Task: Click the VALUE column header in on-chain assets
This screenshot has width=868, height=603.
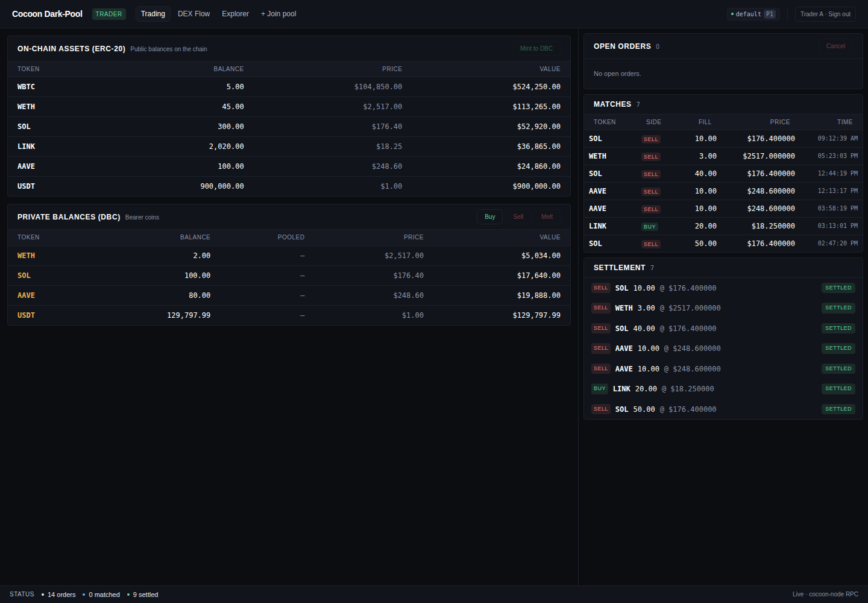Action: point(550,69)
